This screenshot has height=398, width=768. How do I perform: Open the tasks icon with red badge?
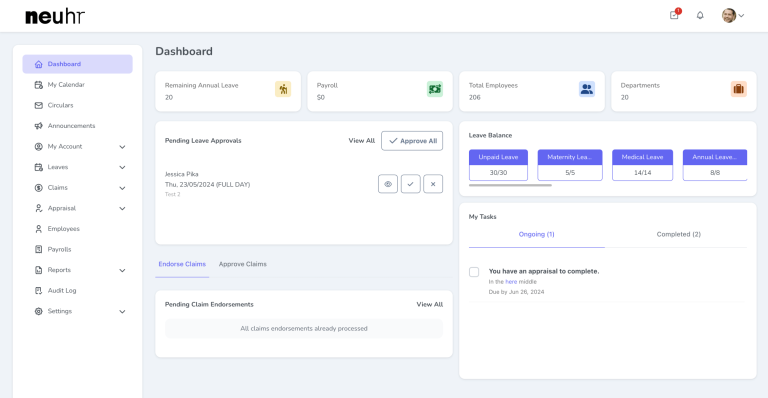(x=674, y=15)
